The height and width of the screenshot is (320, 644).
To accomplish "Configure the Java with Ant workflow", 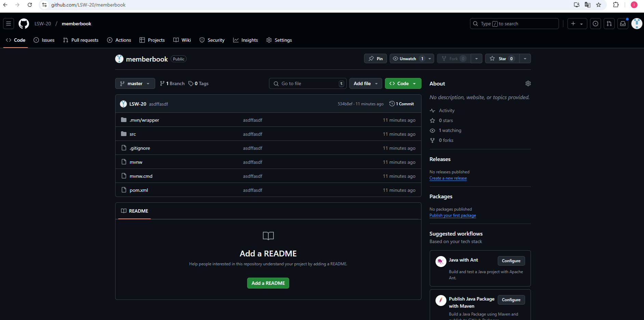I will click(x=511, y=261).
